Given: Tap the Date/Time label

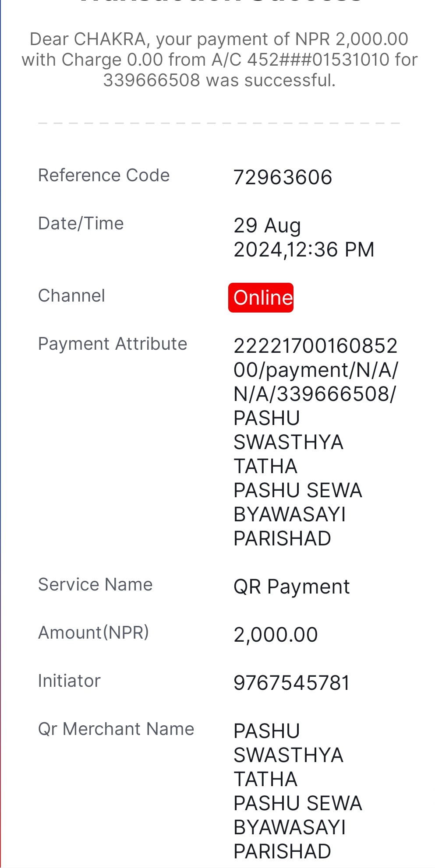Looking at the screenshot, I should tap(81, 223).
